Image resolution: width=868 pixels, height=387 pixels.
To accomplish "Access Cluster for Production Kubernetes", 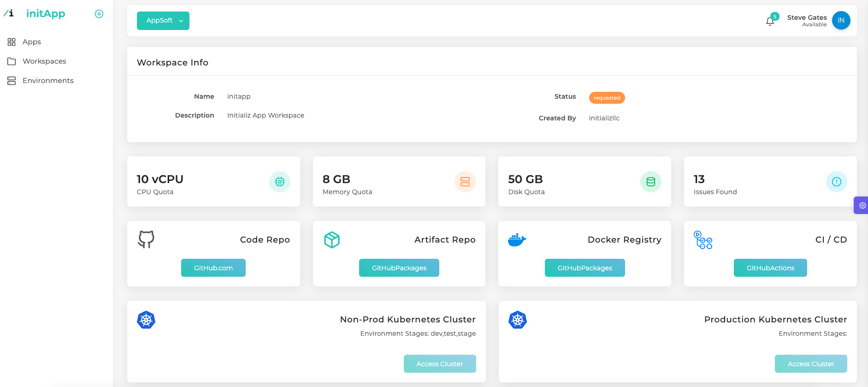I will pyautogui.click(x=811, y=364).
